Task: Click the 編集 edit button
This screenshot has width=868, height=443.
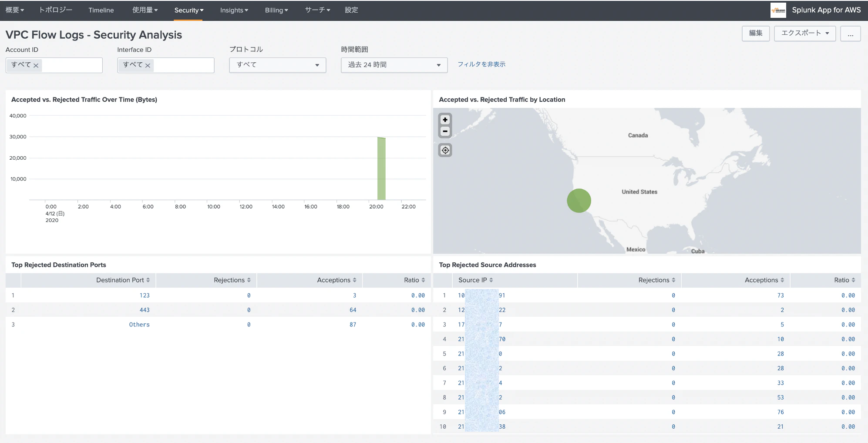Action: point(755,34)
